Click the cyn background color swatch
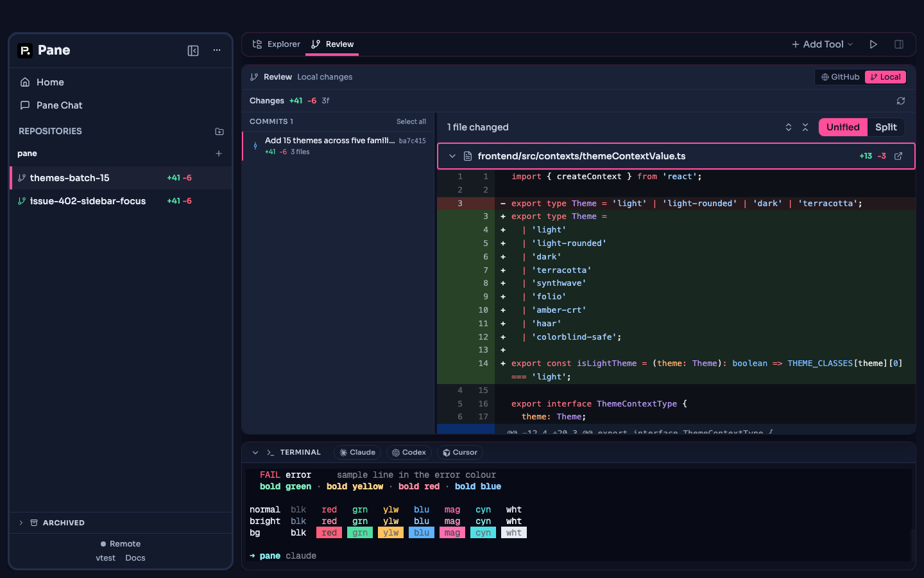Screen dimensions: 924x578 tap(483, 533)
